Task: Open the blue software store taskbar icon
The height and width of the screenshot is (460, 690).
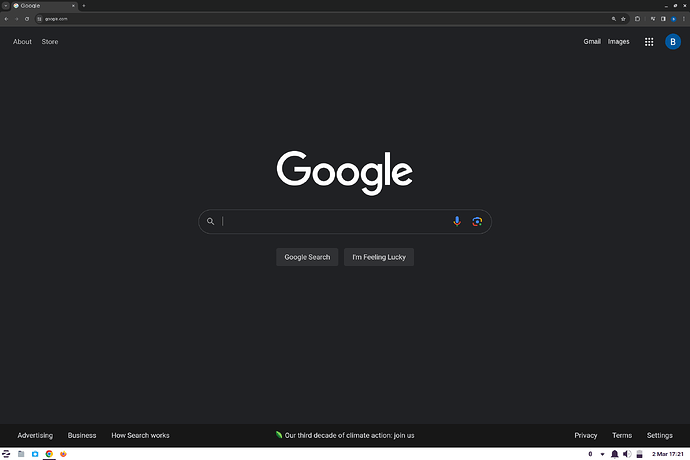Action: point(35,454)
